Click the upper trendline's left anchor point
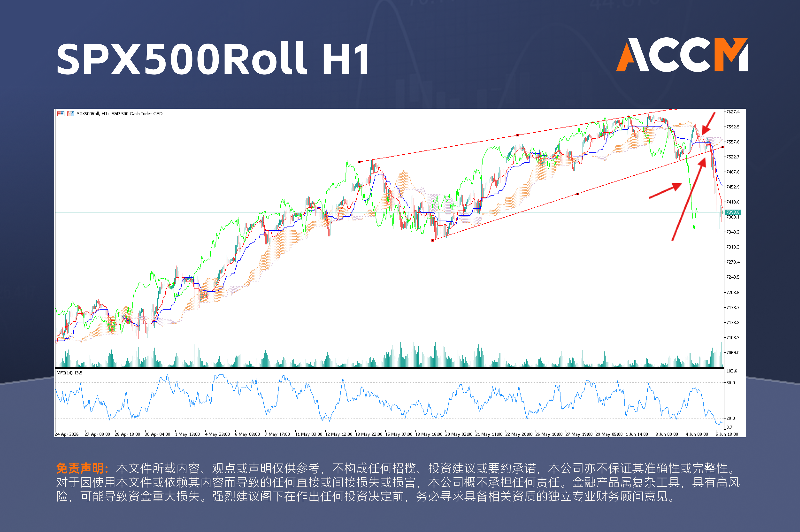This screenshot has height=532, width=800. (x=359, y=162)
